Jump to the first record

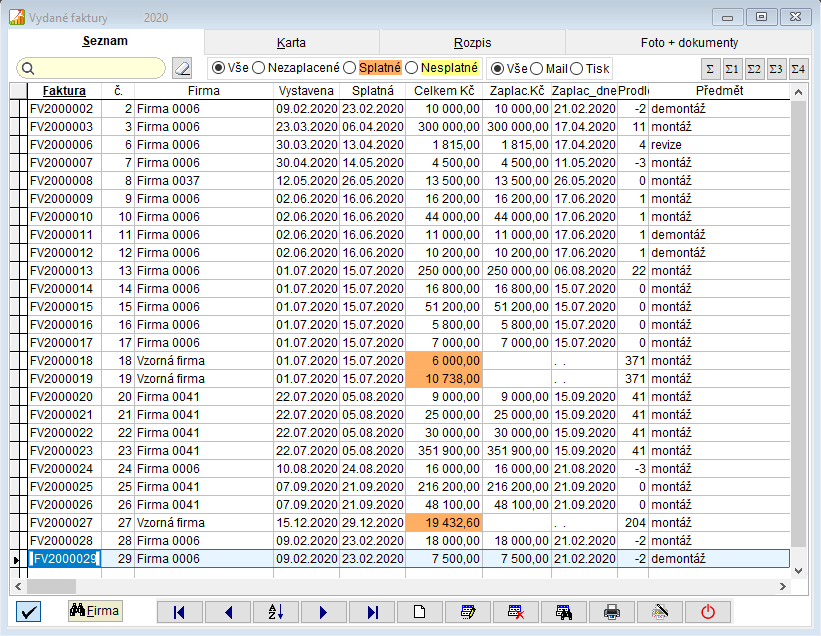[x=180, y=612]
